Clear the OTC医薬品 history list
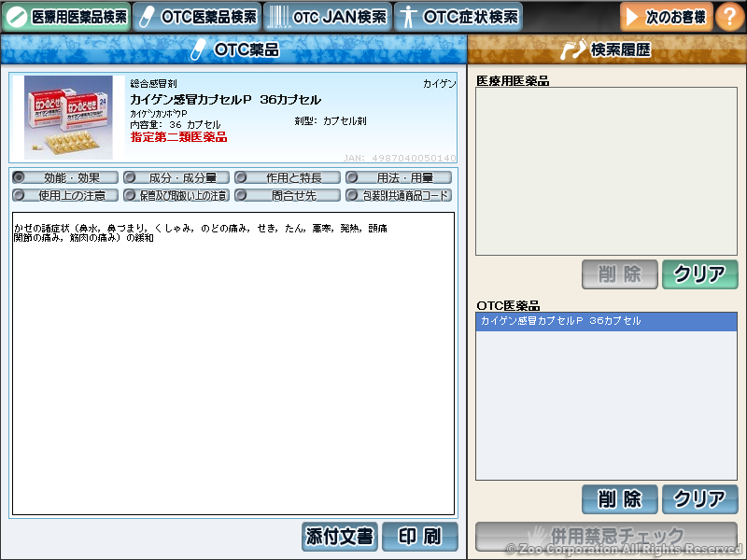Screen dimensions: 747x560 coord(699,499)
